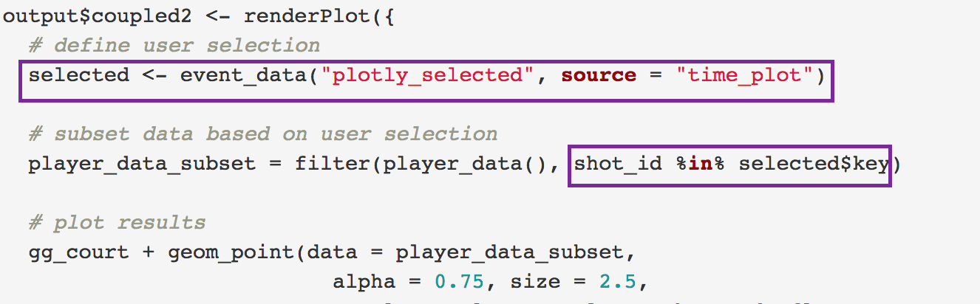Click the alpha value 0.75
Image resolution: width=980 pixels, height=304 pixels.
tap(459, 282)
